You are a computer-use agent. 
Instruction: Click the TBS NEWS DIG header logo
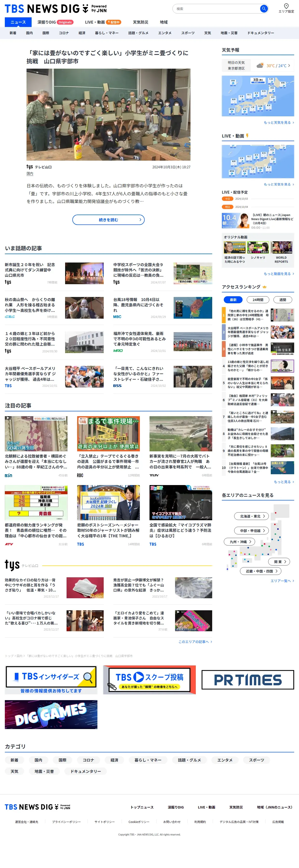[x=56, y=8]
